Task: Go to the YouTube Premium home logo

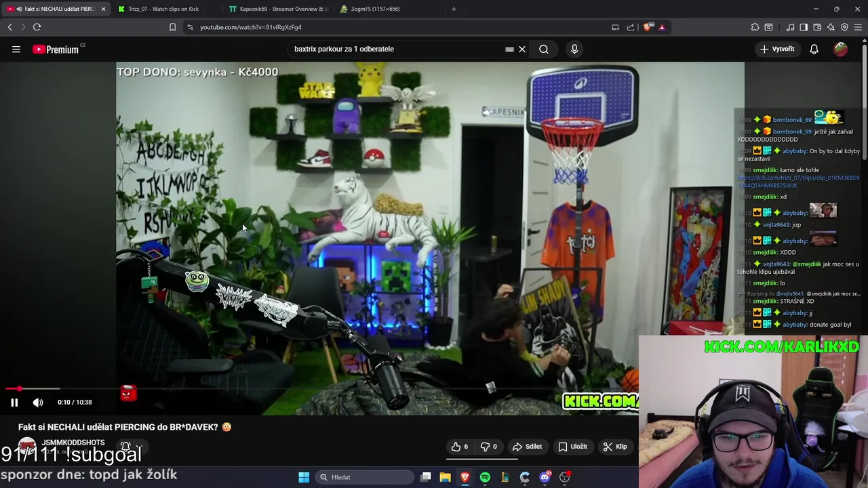Action: point(56,49)
